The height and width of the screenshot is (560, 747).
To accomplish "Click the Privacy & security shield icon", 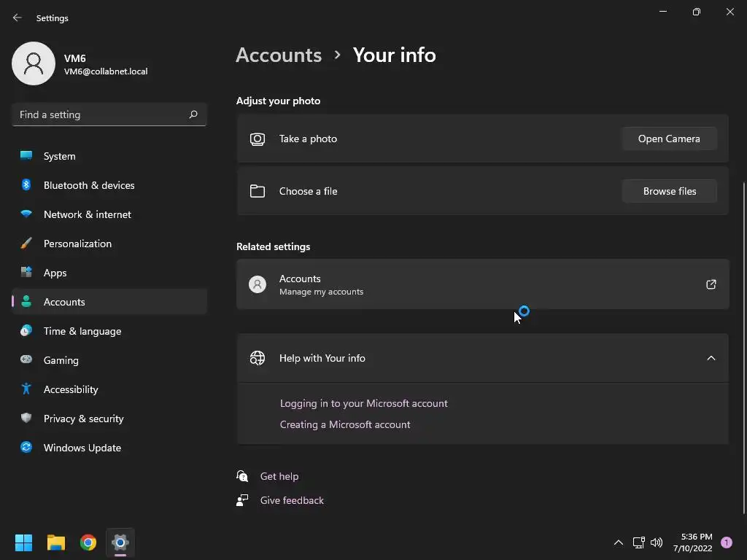I will pos(26,419).
